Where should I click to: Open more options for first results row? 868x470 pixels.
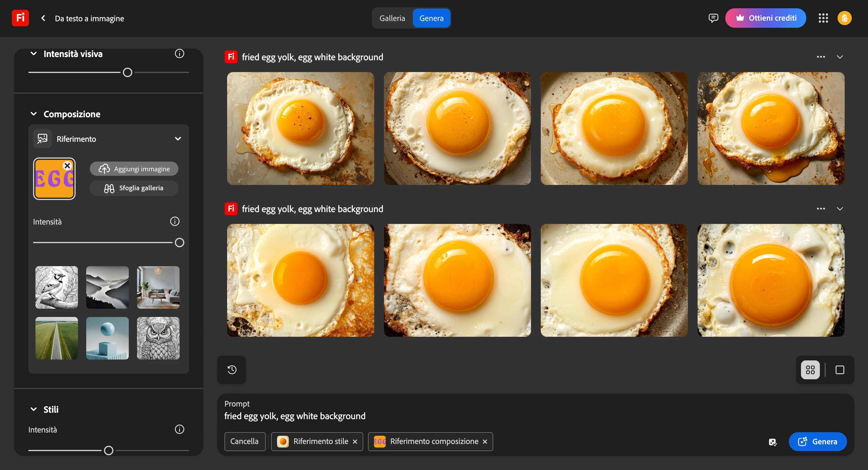820,57
